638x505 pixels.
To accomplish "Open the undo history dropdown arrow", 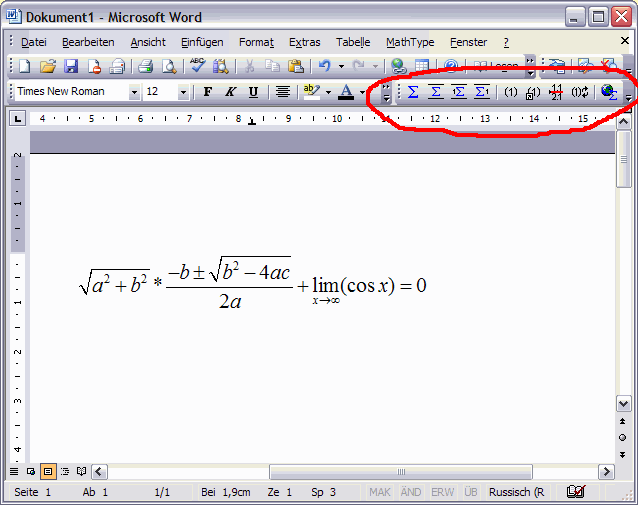I will tap(341, 66).
